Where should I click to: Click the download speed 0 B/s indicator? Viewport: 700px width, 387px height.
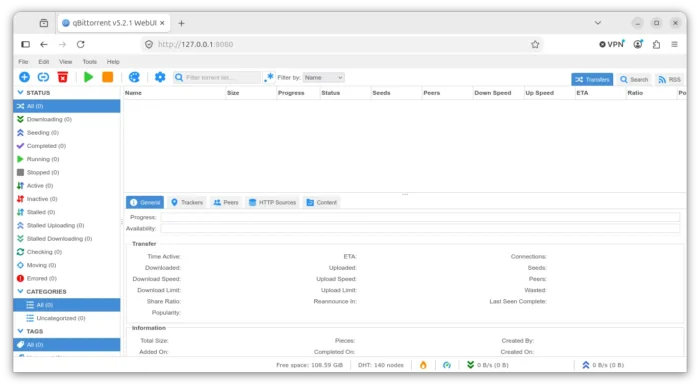coord(488,365)
